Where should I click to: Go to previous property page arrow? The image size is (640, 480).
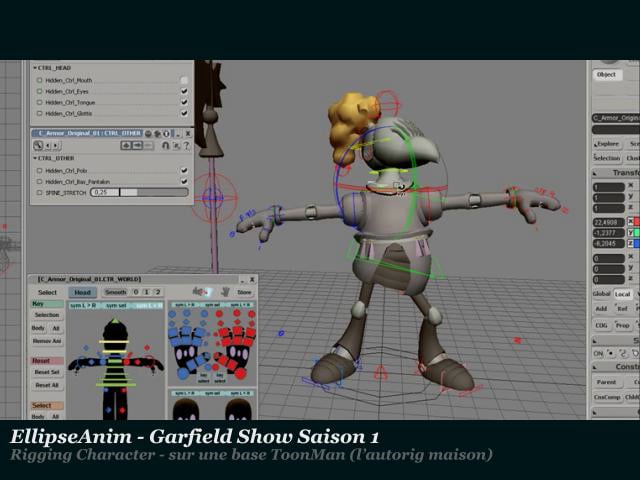(x=48, y=145)
